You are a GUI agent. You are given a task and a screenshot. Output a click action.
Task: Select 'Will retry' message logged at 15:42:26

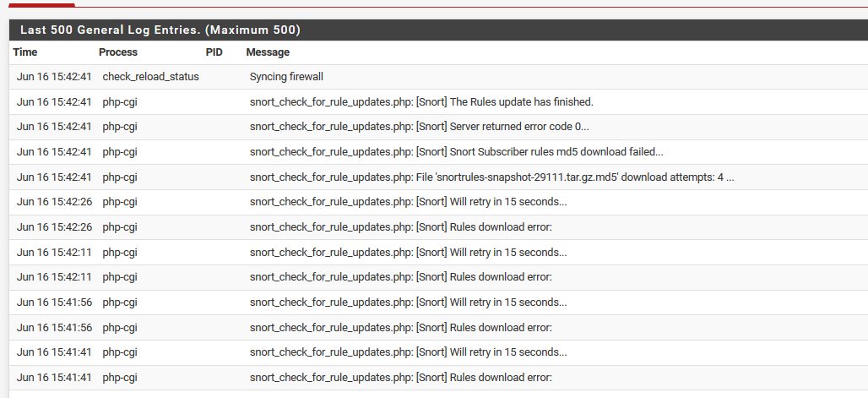coord(408,202)
